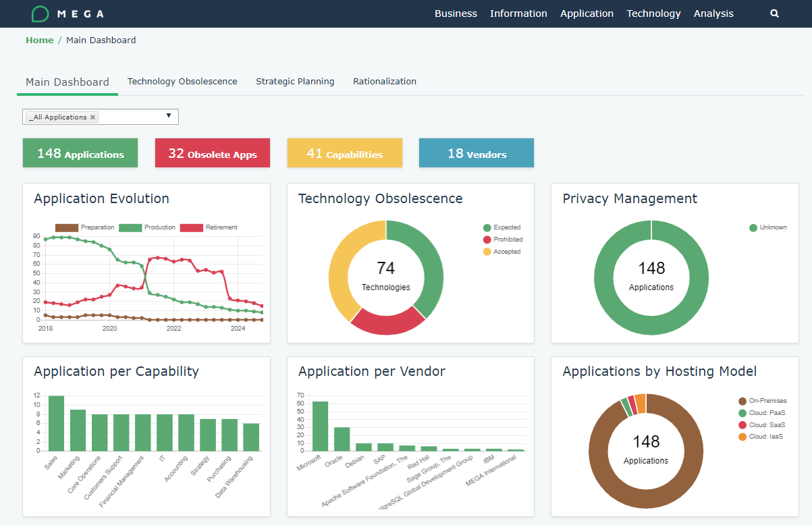Switch to the Technology Obsolescence tab
The height and width of the screenshot is (525, 812).
(182, 81)
